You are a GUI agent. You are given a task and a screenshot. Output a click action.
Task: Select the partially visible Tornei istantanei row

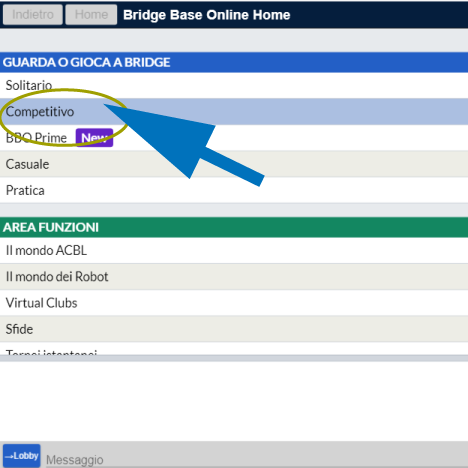tap(234, 349)
